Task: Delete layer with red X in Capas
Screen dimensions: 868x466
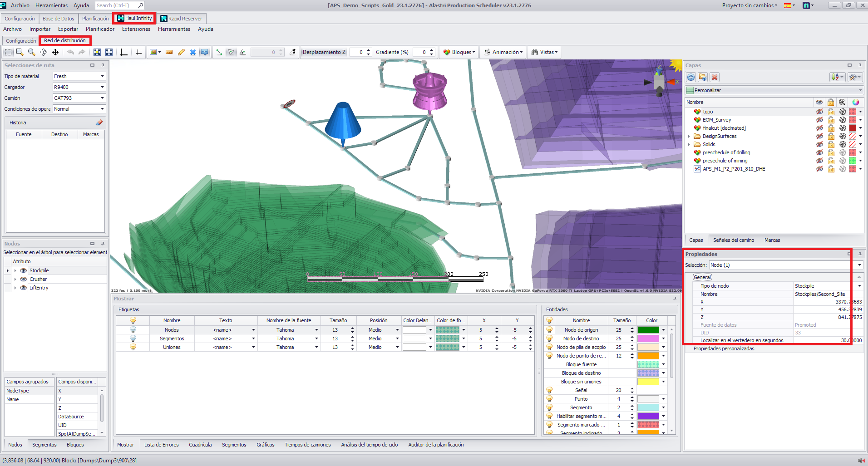Action: tap(715, 77)
